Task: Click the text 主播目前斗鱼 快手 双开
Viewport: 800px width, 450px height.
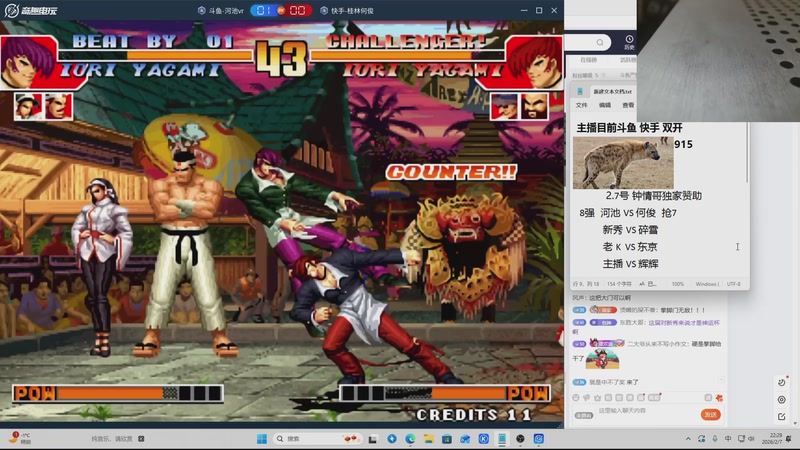Action: tap(629, 128)
